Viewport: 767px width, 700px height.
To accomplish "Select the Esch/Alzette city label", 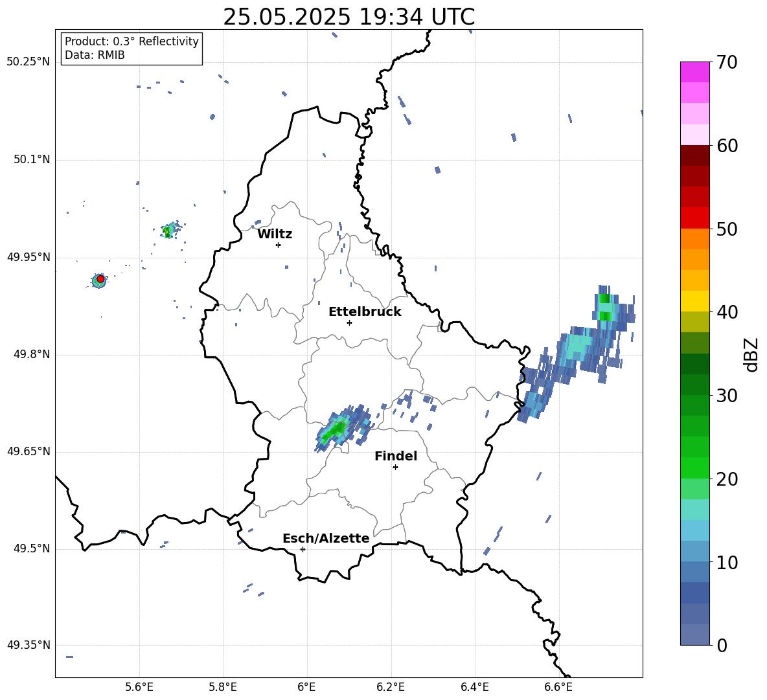I will (x=326, y=538).
